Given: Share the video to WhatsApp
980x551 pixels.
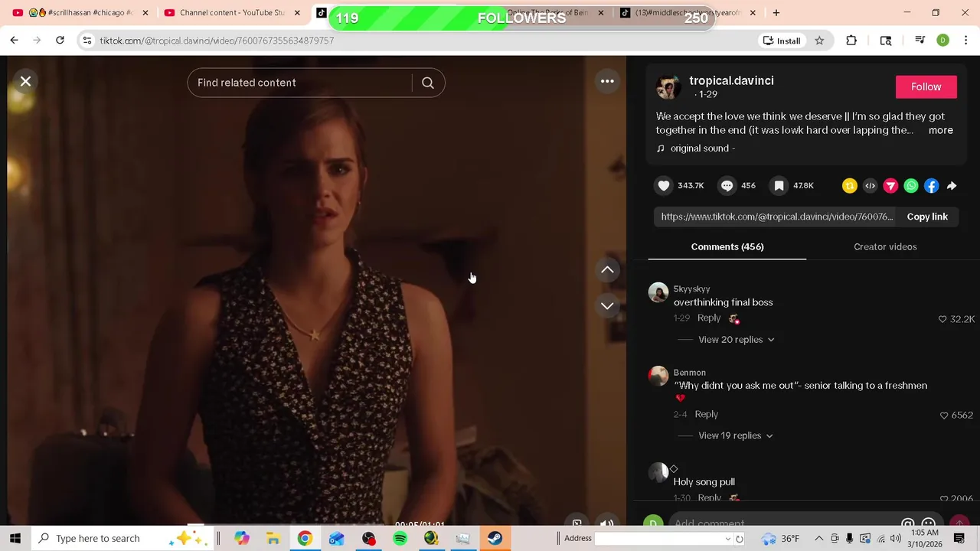Looking at the screenshot, I should (911, 185).
